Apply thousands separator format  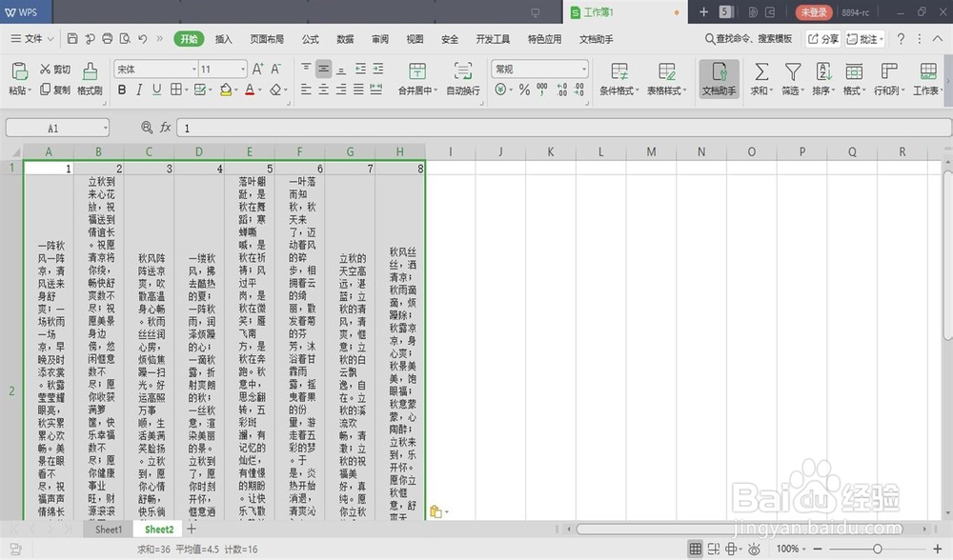coord(541,90)
